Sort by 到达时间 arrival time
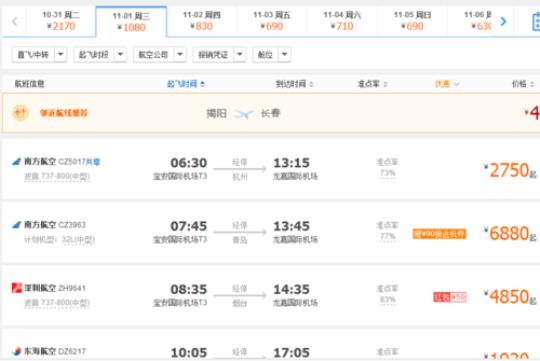This screenshot has height=361, width=540. coord(294,84)
